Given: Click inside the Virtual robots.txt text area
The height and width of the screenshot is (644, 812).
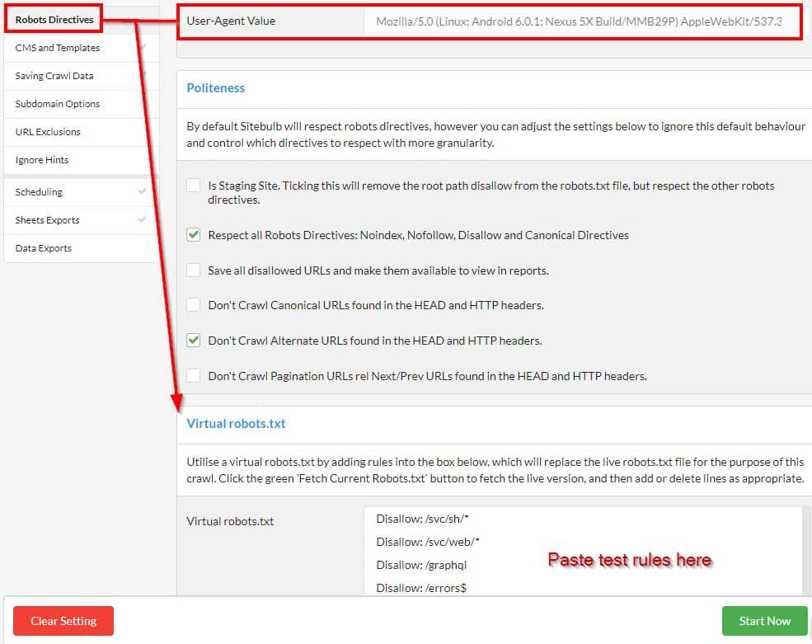Looking at the screenshot, I should click(x=583, y=552).
